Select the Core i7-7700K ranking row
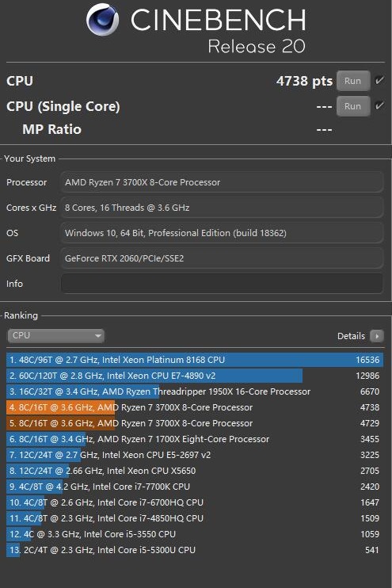 tap(195, 487)
